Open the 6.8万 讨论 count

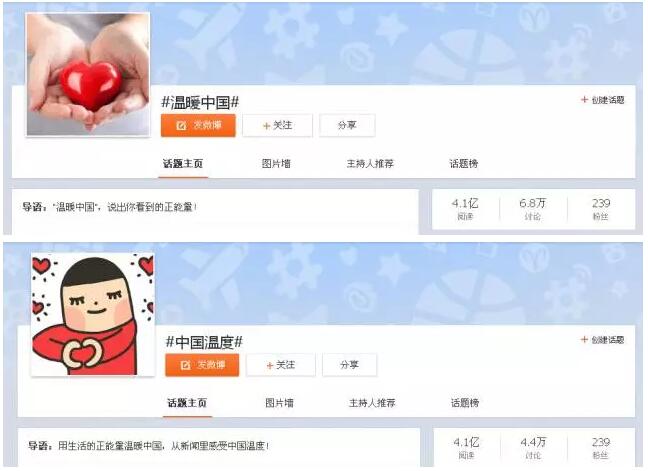click(x=533, y=209)
